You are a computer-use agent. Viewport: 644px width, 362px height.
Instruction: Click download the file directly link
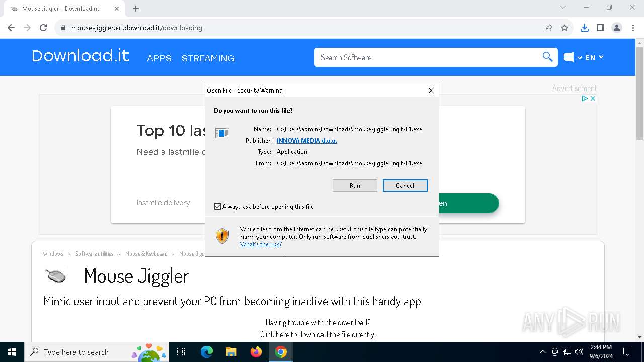pyautogui.click(x=317, y=335)
